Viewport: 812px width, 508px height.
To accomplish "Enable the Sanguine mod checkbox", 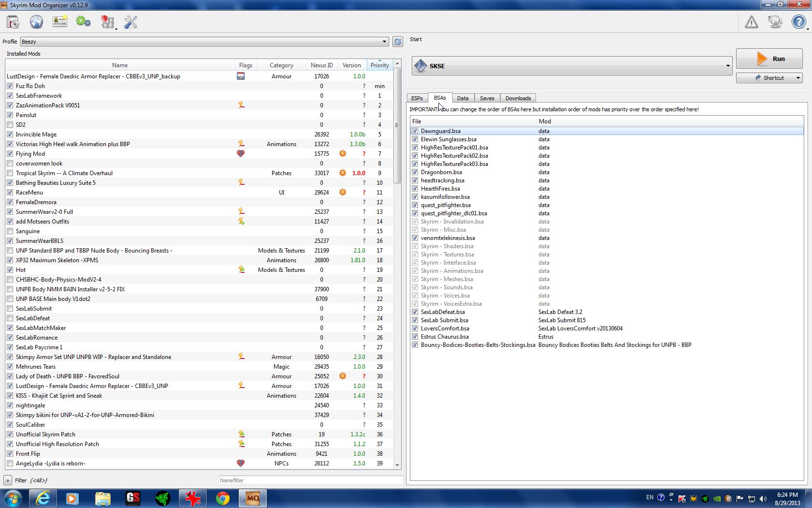I will (x=10, y=231).
